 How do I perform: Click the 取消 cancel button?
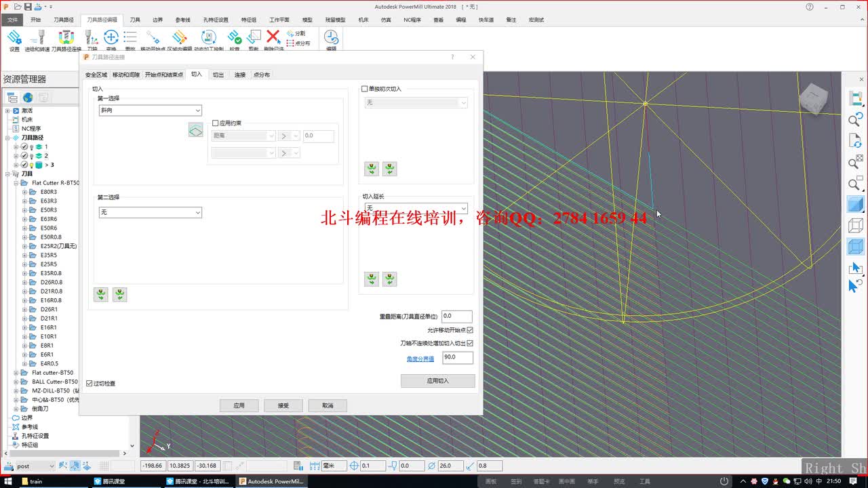(328, 405)
